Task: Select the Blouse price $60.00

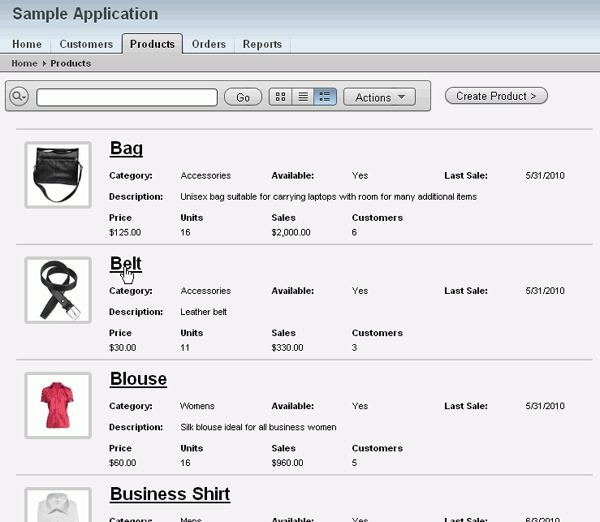Action: pyautogui.click(x=122, y=463)
